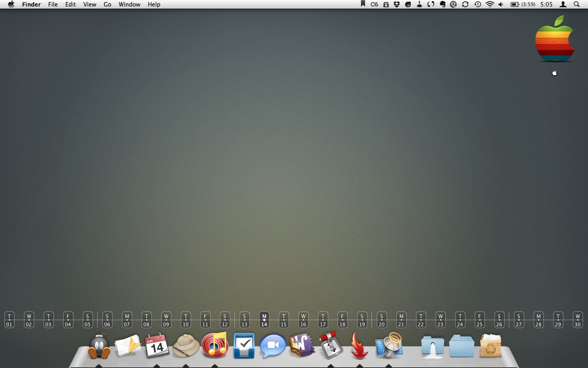Open the View menu
The image size is (588, 368).
89,4
